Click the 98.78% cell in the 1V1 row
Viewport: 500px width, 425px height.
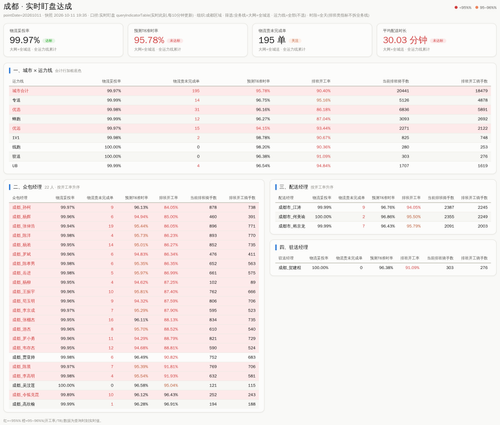coord(263,138)
